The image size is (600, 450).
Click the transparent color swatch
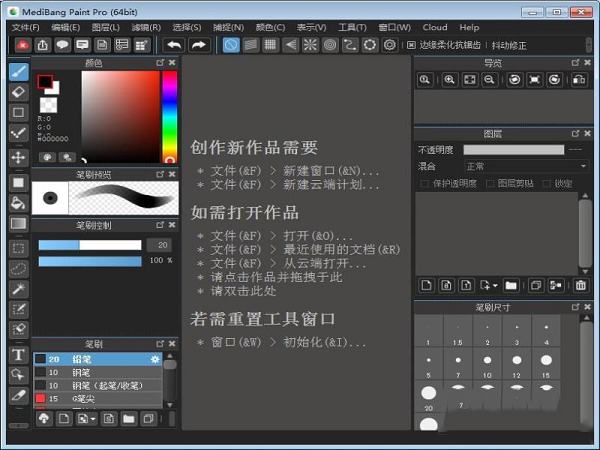coord(49,105)
